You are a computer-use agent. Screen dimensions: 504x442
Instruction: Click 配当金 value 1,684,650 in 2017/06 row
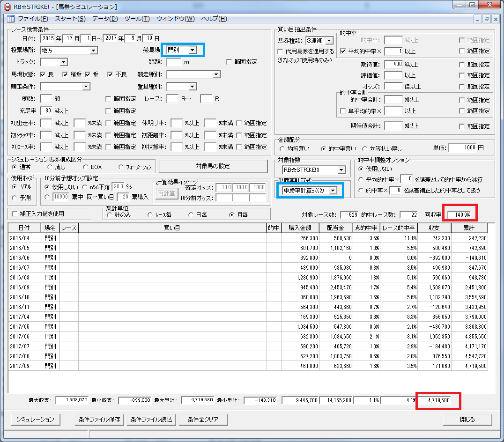coord(336,337)
